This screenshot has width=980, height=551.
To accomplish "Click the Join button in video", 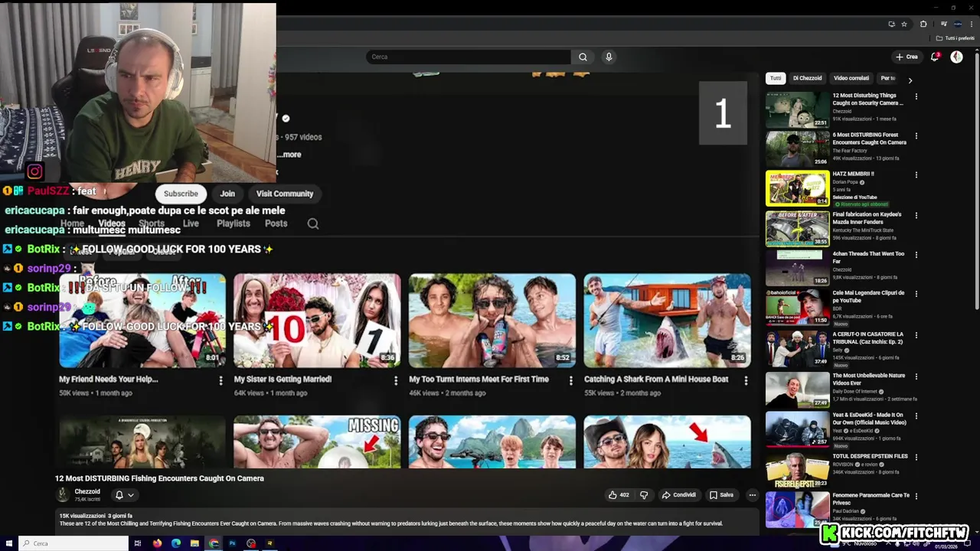I will coord(227,194).
